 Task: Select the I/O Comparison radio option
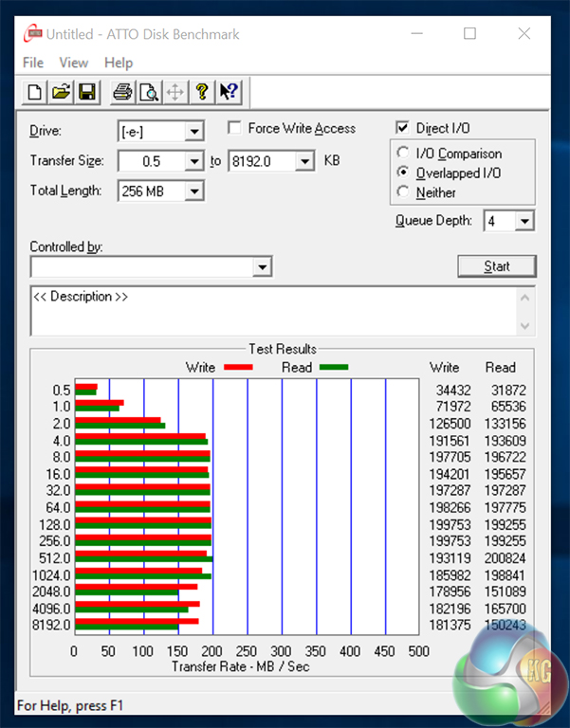point(403,153)
